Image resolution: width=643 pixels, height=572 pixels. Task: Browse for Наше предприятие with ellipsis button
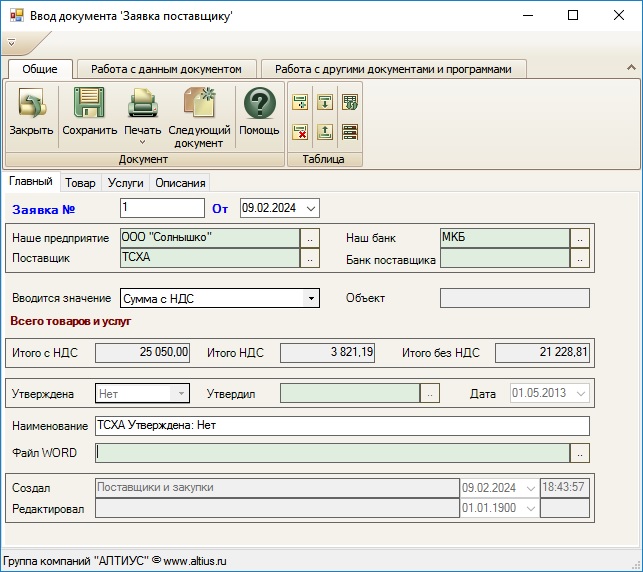tap(310, 238)
